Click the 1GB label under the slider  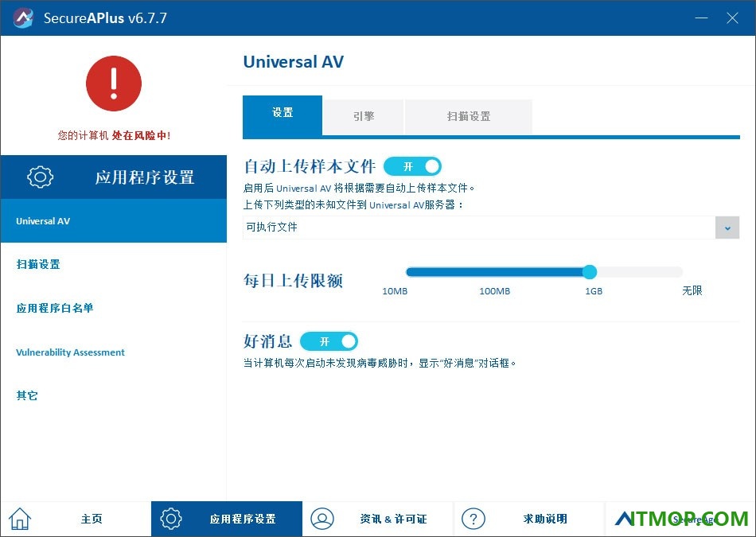click(594, 291)
